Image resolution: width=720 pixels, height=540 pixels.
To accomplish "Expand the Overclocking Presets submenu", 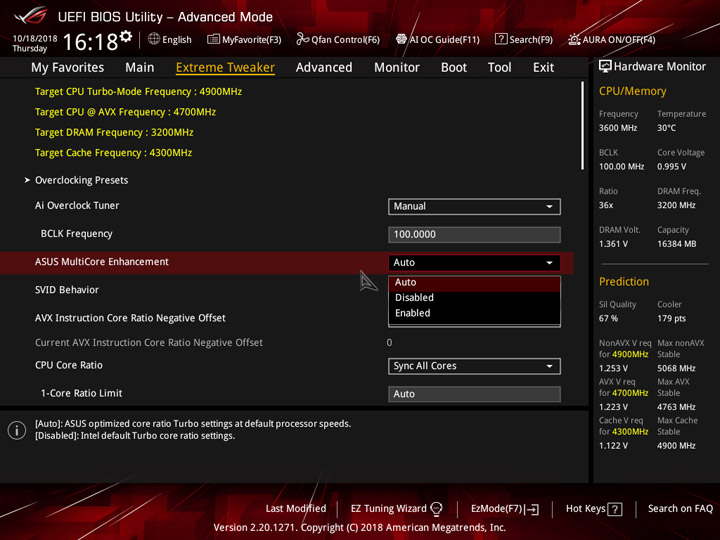I will click(81, 180).
